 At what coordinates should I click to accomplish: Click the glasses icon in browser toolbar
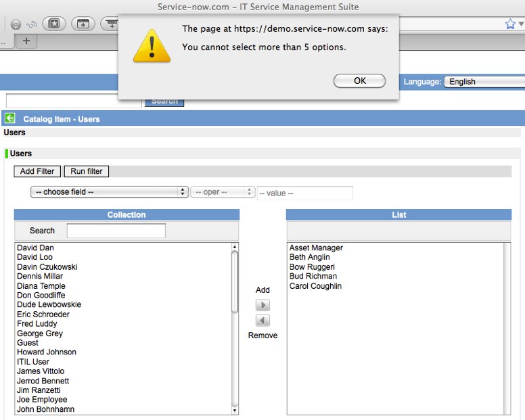click(x=32, y=24)
